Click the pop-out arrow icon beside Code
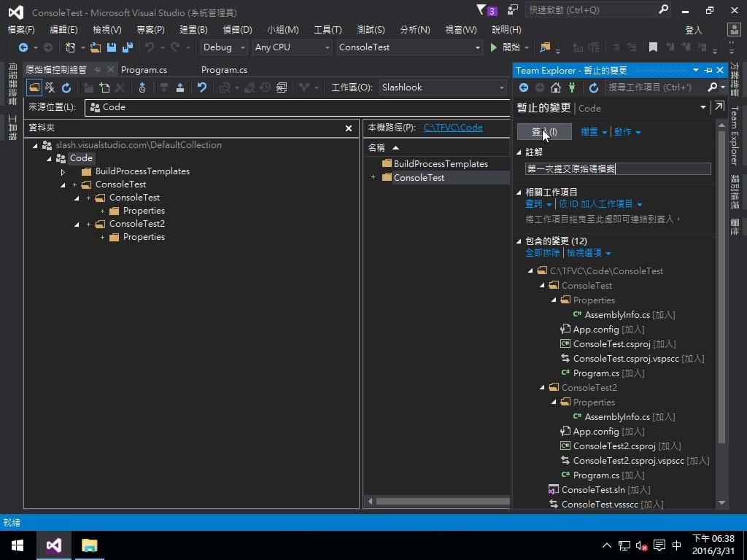 (x=719, y=106)
